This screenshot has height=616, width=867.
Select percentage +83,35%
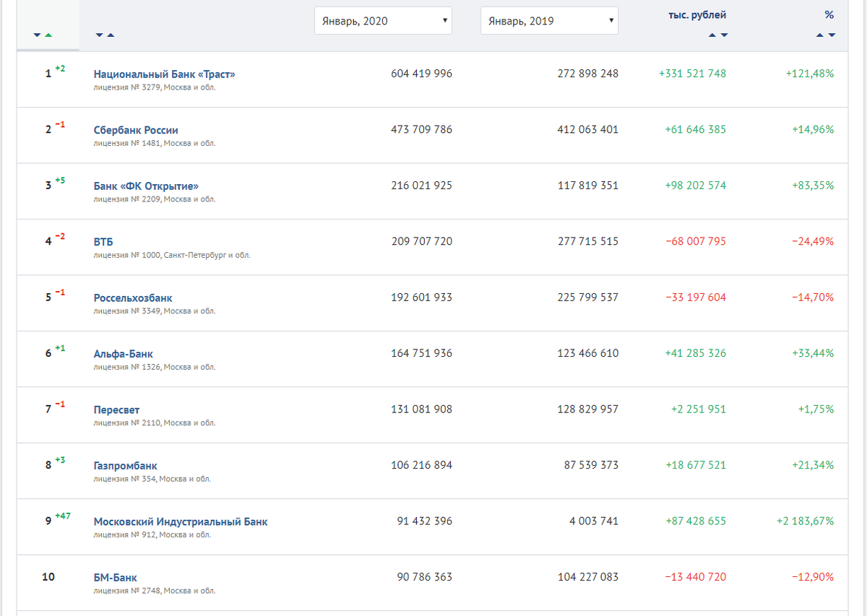(x=813, y=186)
